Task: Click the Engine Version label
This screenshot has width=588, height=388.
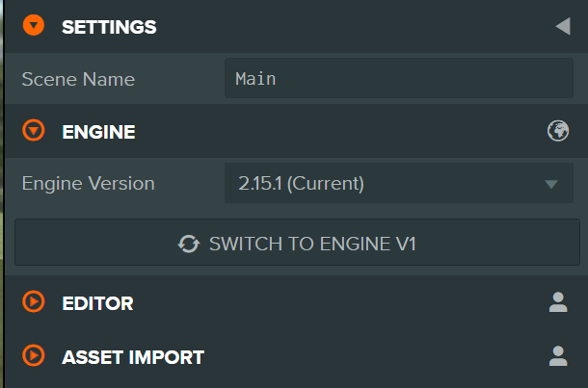Action: click(x=88, y=183)
